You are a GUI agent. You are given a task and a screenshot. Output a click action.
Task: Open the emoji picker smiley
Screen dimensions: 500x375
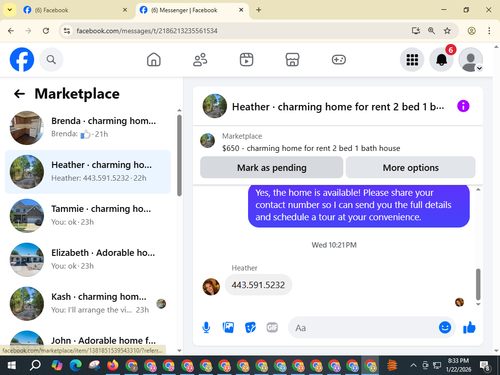(445, 328)
